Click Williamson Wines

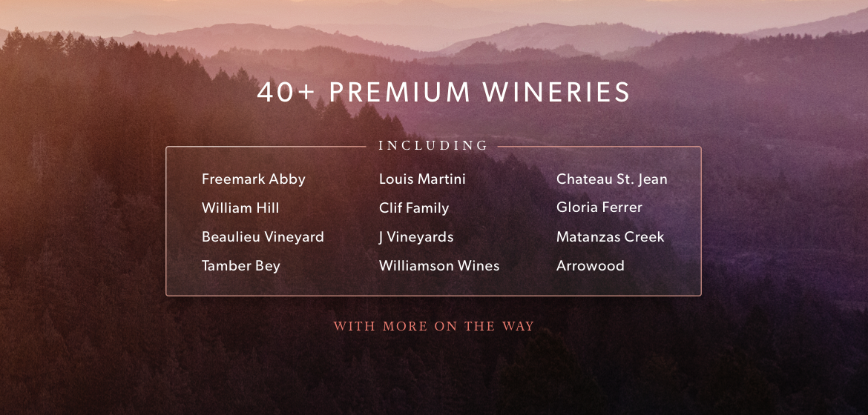coord(439,266)
